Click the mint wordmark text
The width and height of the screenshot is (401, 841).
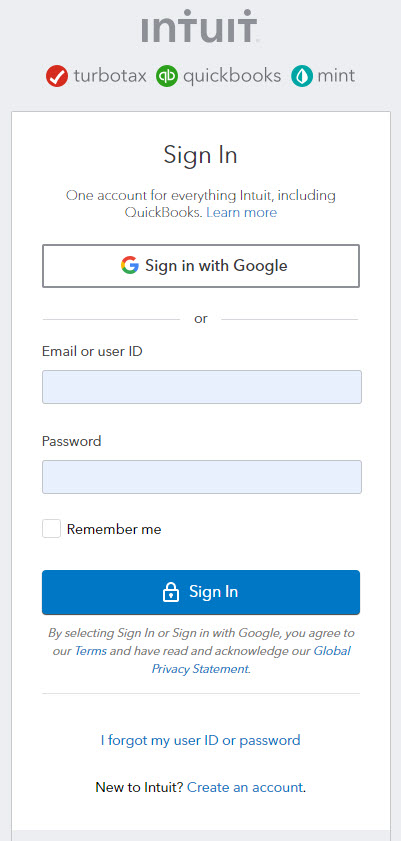(336, 76)
